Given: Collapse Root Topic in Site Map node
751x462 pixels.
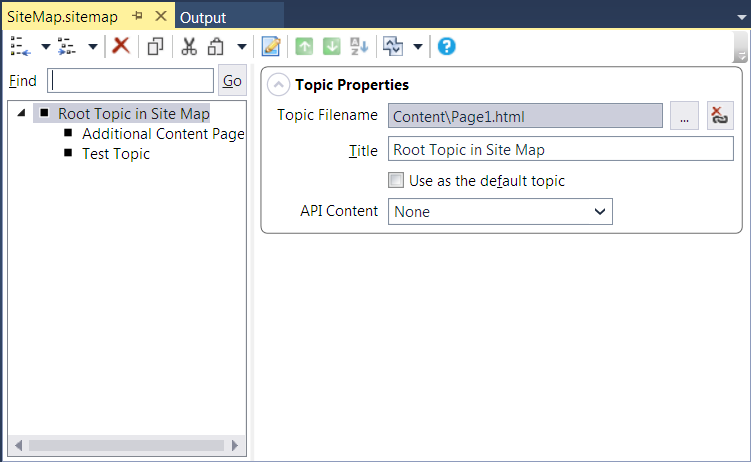Looking at the screenshot, I should (21, 113).
